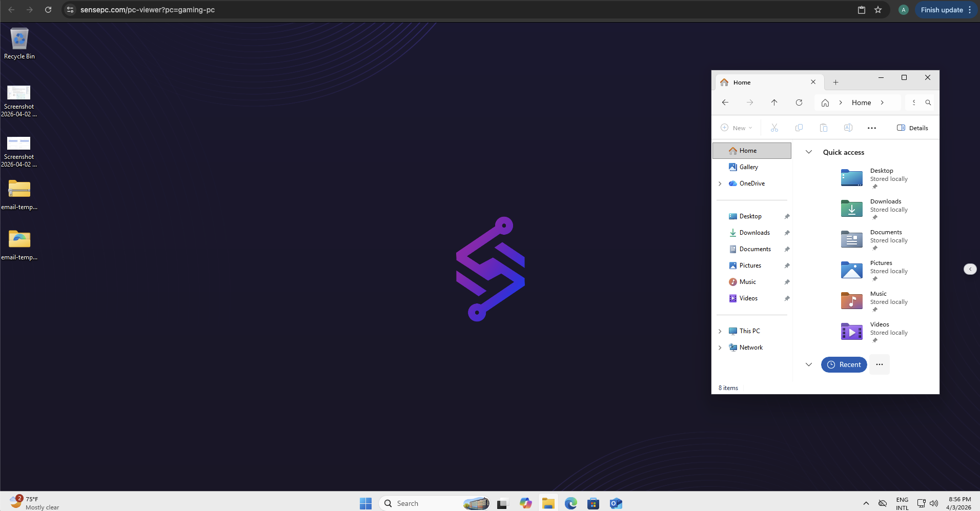Open the New item dropdown in Explorer
This screenshot has height=511, width=980.
[737, 128]
